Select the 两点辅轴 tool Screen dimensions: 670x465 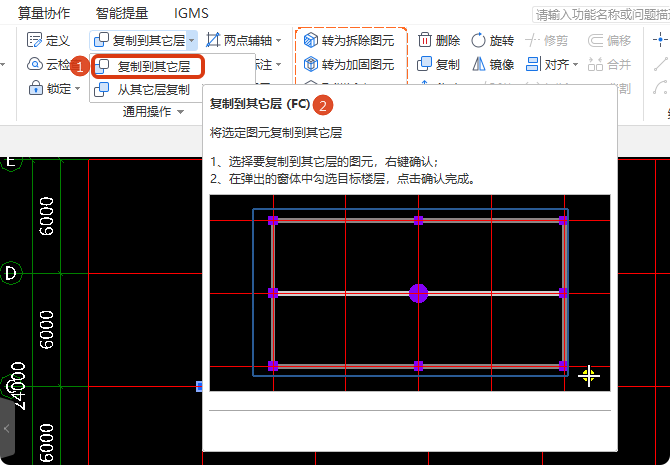click(238, 41)
